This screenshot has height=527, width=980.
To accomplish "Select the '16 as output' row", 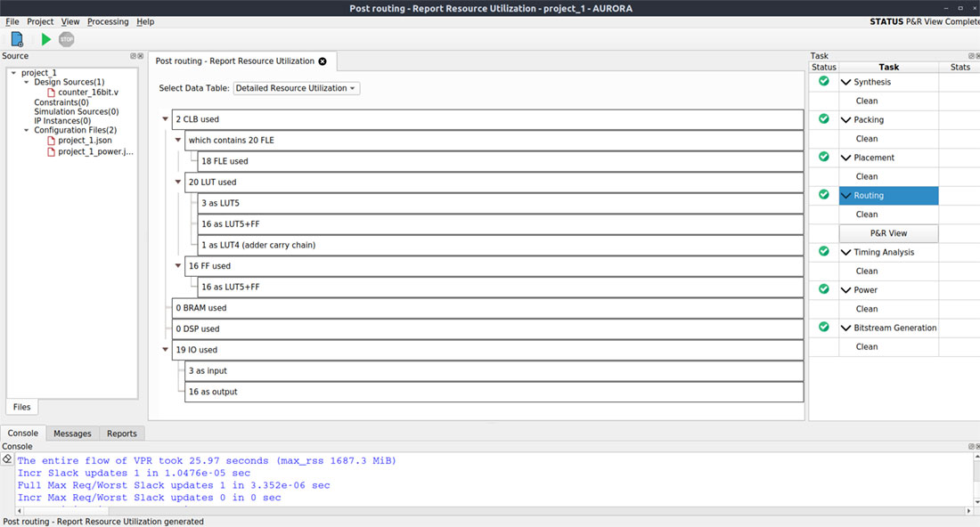I will [x=494, y=392].
